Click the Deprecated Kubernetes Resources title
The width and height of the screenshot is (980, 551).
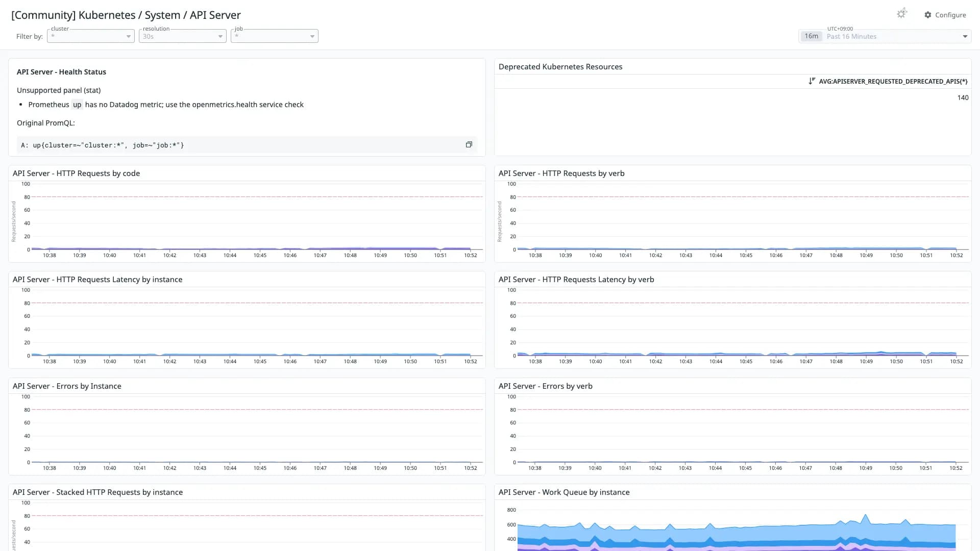click(560, 67)
